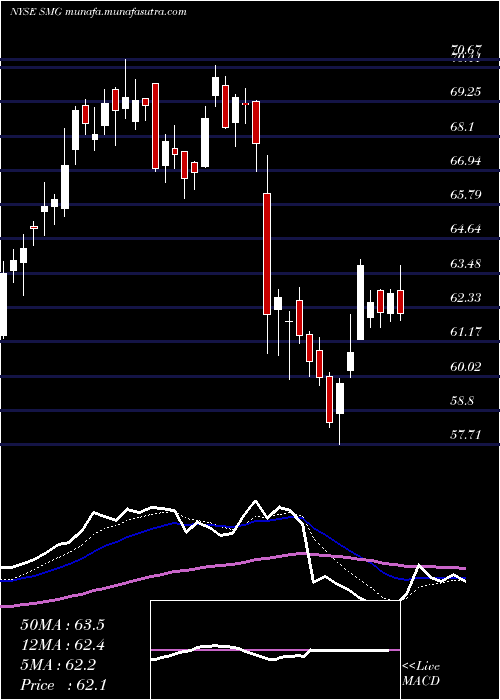Click the 64.64 price axis label
Viewport: 500px width, 700px height.
click(466, 229)
